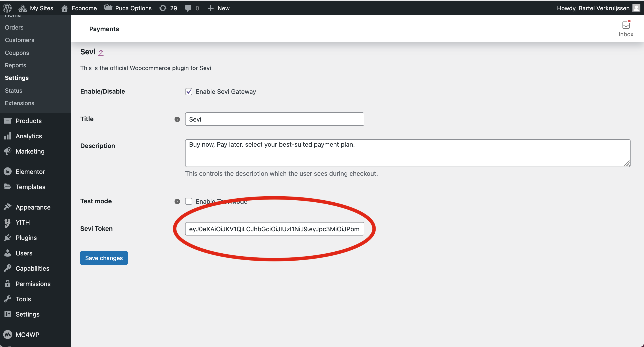644x347 pixels.
Task: Click the Marketing megaphone icon
Action: point(7,151)
